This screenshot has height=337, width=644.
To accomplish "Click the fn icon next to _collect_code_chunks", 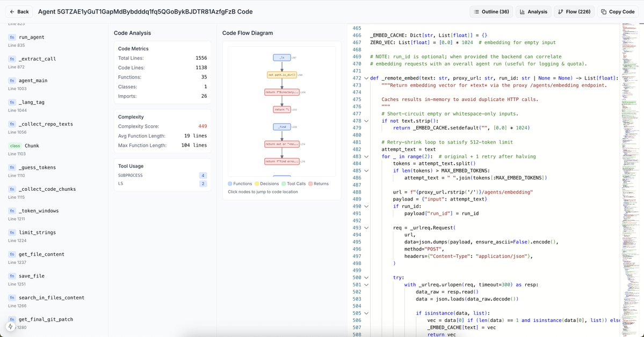I will [x=12, y=189].
